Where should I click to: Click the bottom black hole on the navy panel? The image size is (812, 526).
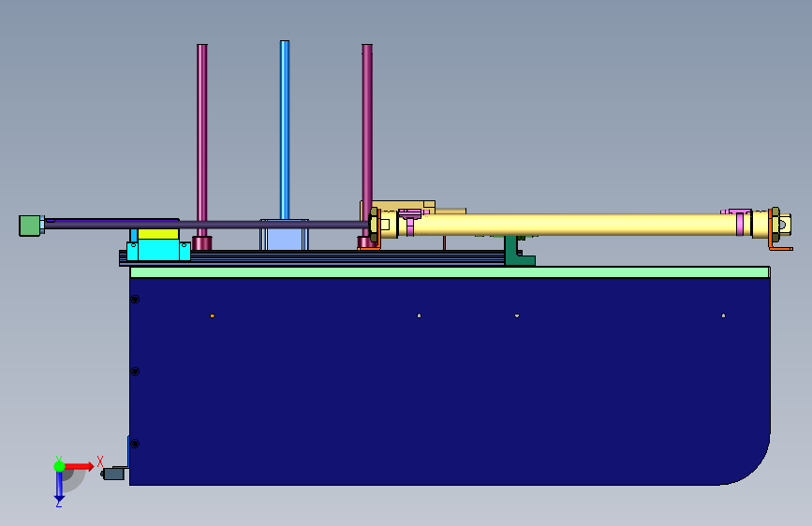(x=135, y=444)
